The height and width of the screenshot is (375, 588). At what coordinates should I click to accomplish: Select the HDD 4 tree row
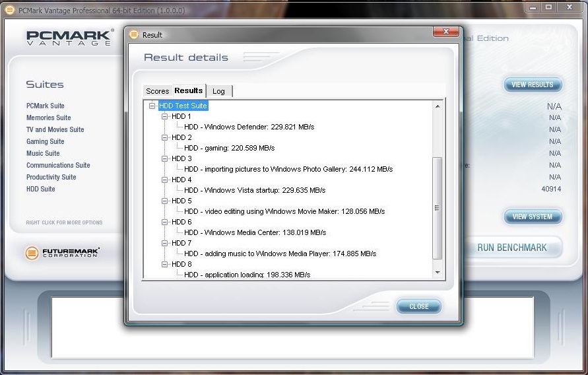pyautogui.click(x=181, y=180)
